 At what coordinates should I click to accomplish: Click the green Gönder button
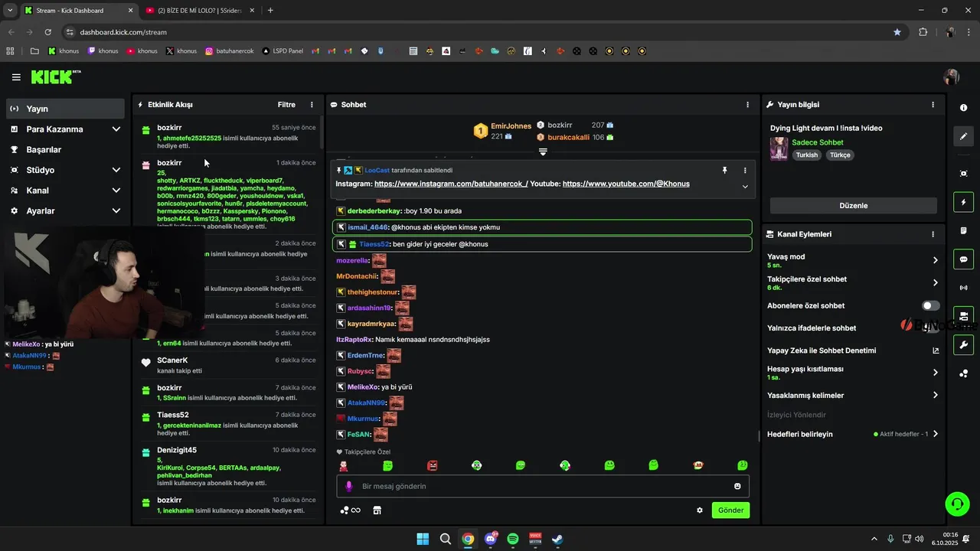pyautogui.click(x=730, y=510)
